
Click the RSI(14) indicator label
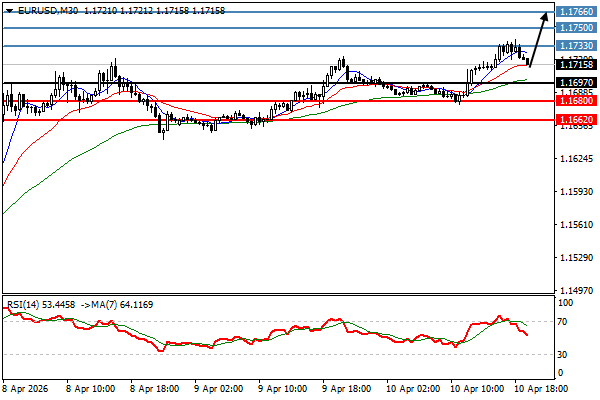coord(26,304)
